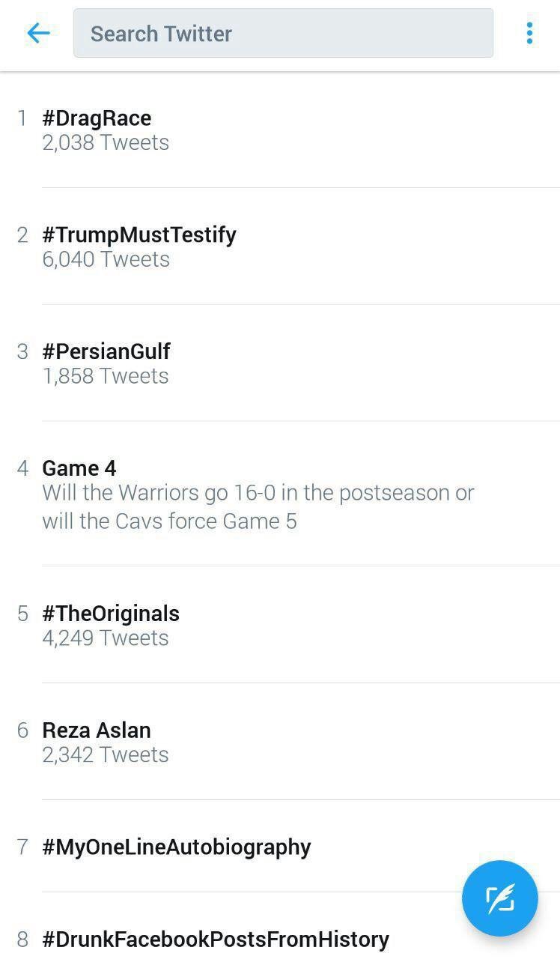Open the three-dot overflow menu

tap(529, 33)
